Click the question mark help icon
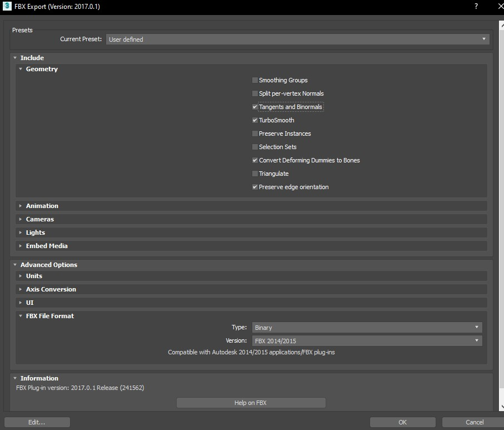Viewport: 504px width, 430px height. (476, 7)
